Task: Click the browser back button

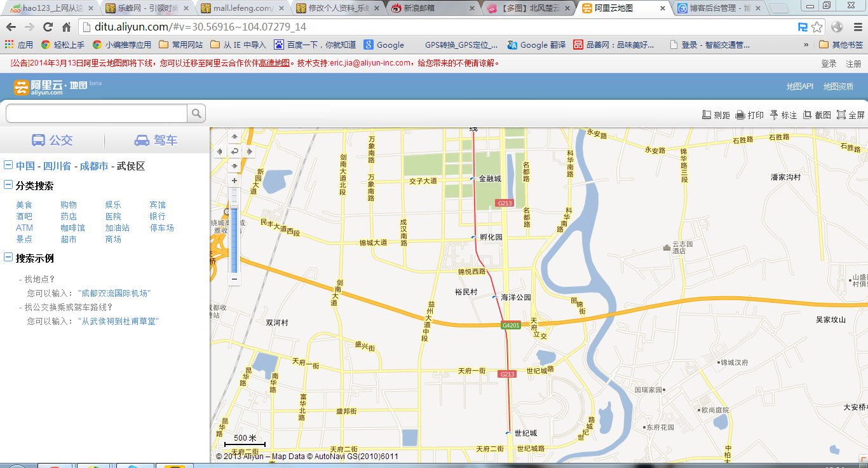Action: pyautogui.click(x=11, y=27)
